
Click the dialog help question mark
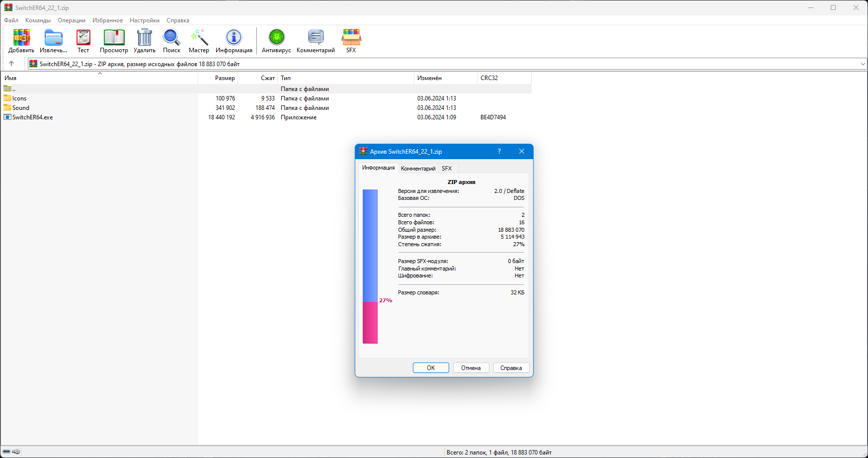click(499, 151)
